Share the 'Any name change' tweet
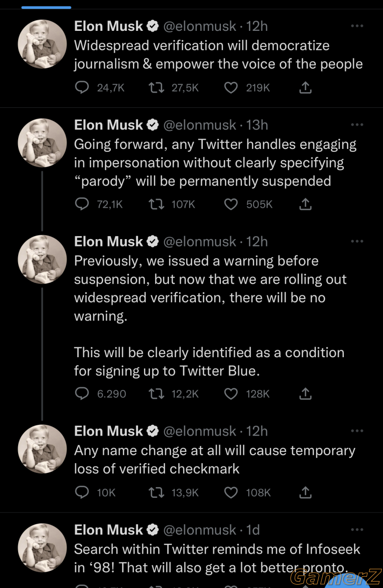The width and height of the screenshot is (383, 588). (305, 492)
